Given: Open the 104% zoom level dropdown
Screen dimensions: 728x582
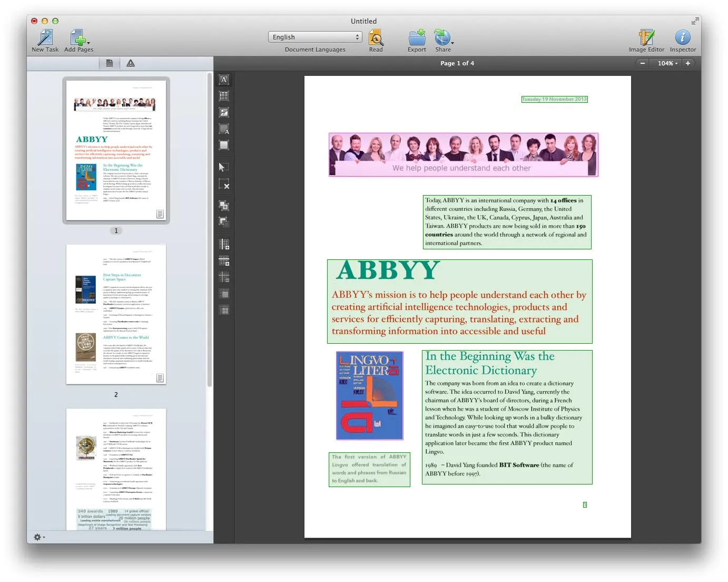Looking at the screenshot, I should coord(667,63).
